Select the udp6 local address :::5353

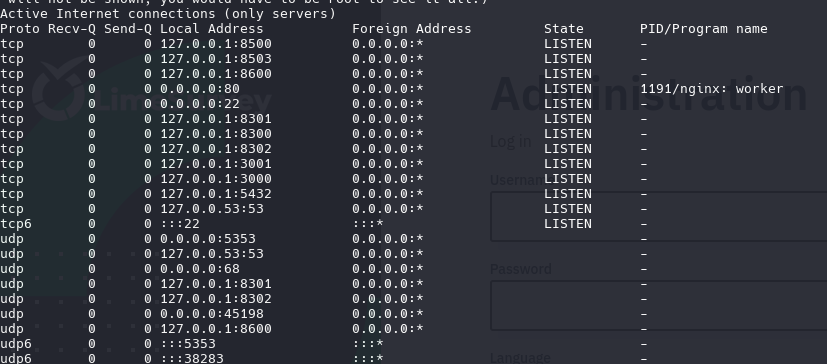click(188, 344)
